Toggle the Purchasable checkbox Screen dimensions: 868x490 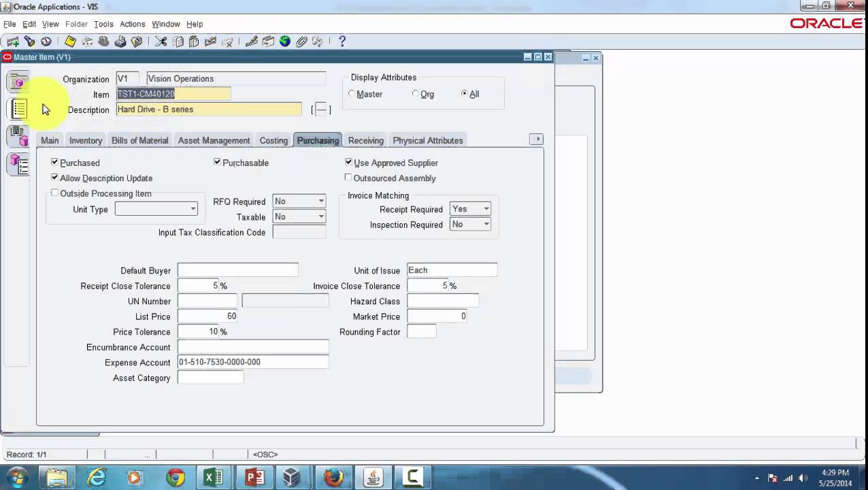[218, 162]
